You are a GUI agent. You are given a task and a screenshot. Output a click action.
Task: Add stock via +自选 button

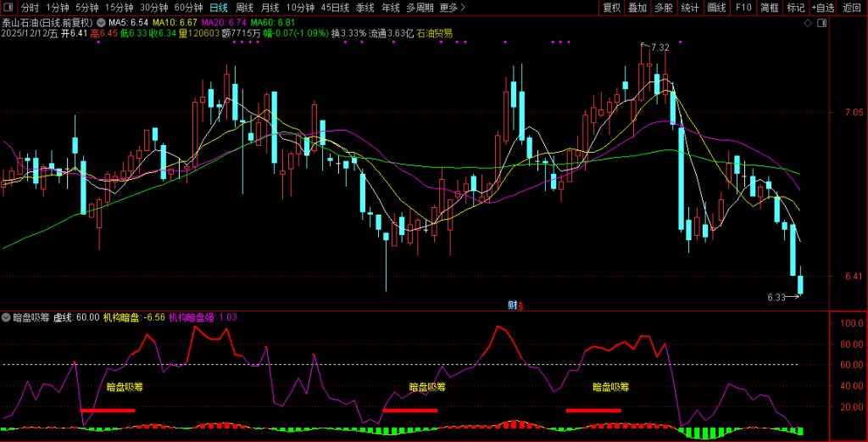point(821,8)
